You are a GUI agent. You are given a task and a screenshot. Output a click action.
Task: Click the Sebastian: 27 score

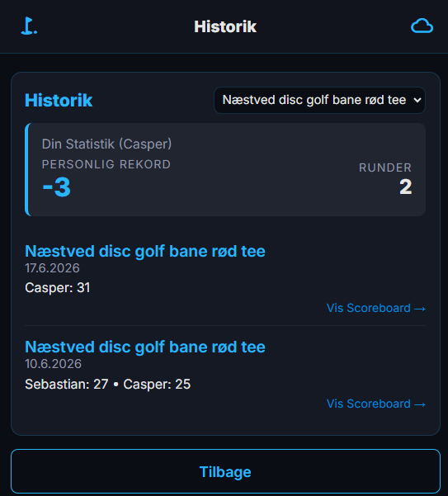click(x=67, y=385)
